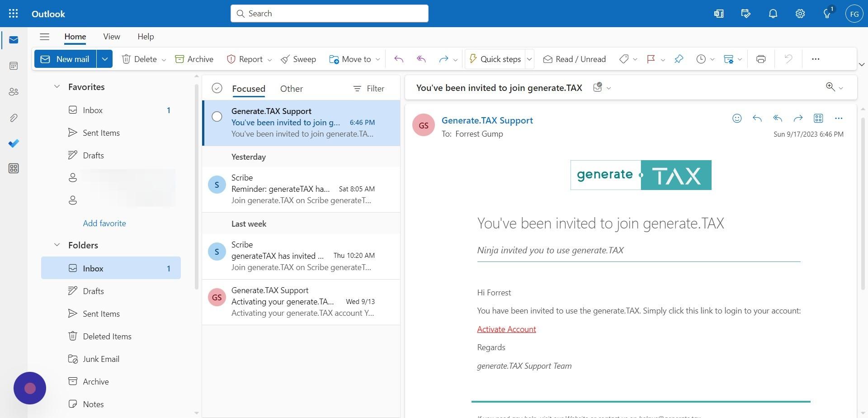Viewport: 868px width, 418px height.
Task: Open Apps icon in message header
Action: pyautogui.click(x=818, y=119)
